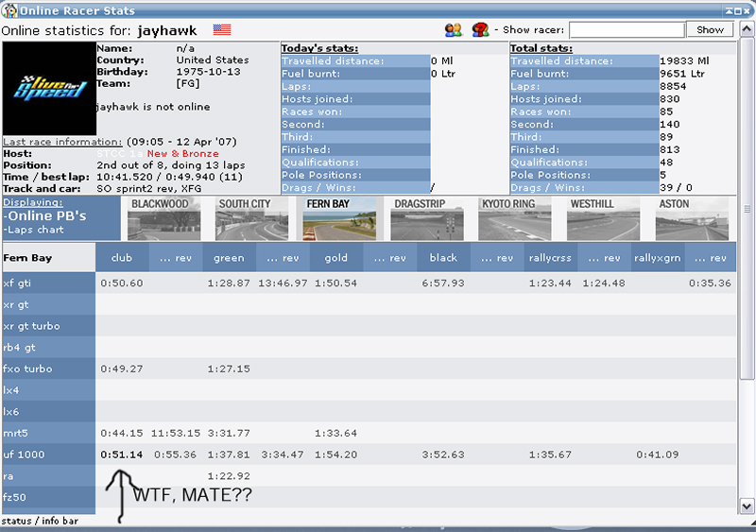Screen dimensions: 756x532
Task: Click the bold 0:51.14 uf 1000 time
Action: (122, 455)
